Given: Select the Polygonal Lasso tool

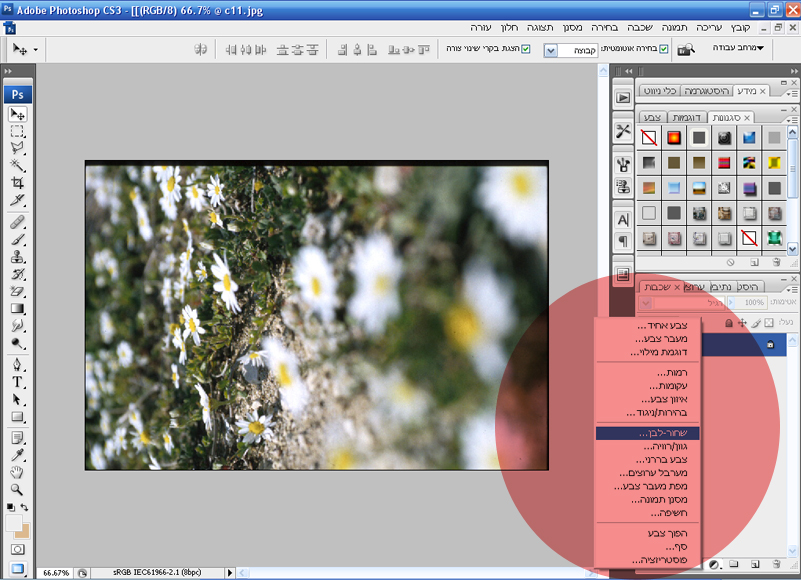Looking at the screenshot, I should [x=17, y=148].
